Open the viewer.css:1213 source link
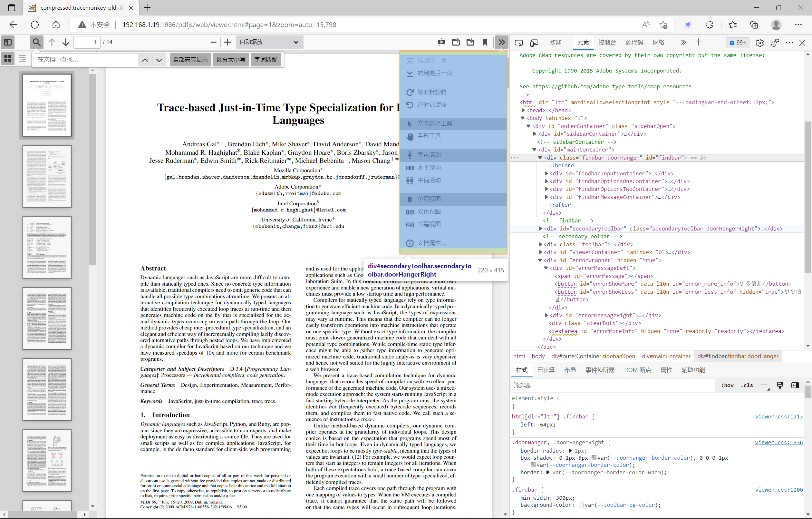This screenshot has width=812, height=519. (x=778, y=416)
